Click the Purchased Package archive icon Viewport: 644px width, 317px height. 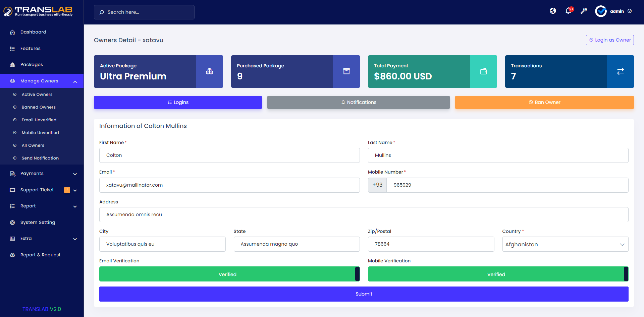tap(346, 71)
